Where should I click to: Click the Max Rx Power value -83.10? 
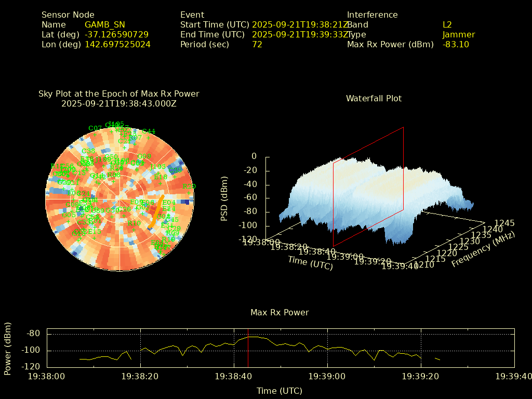(x=456, y=45)
